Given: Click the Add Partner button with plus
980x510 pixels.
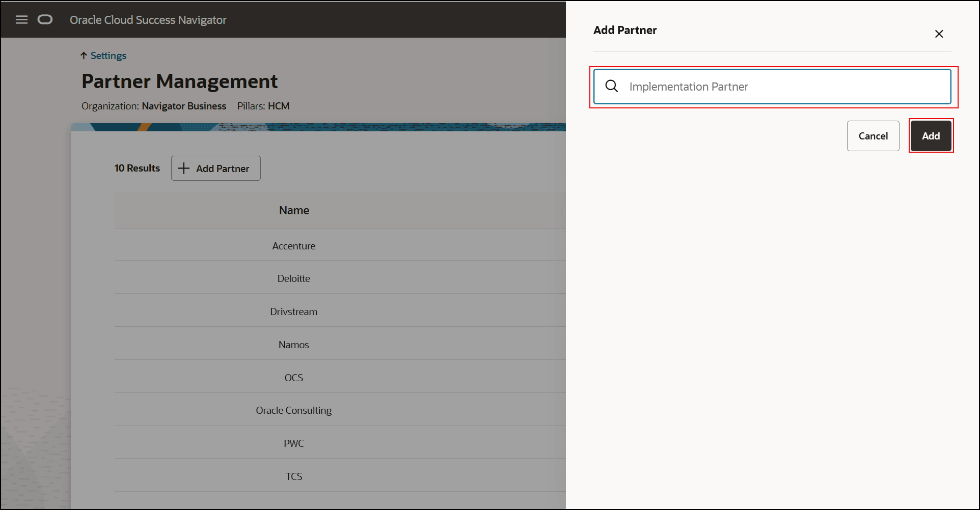Looking at the screenshot, I should pos(216,168).
